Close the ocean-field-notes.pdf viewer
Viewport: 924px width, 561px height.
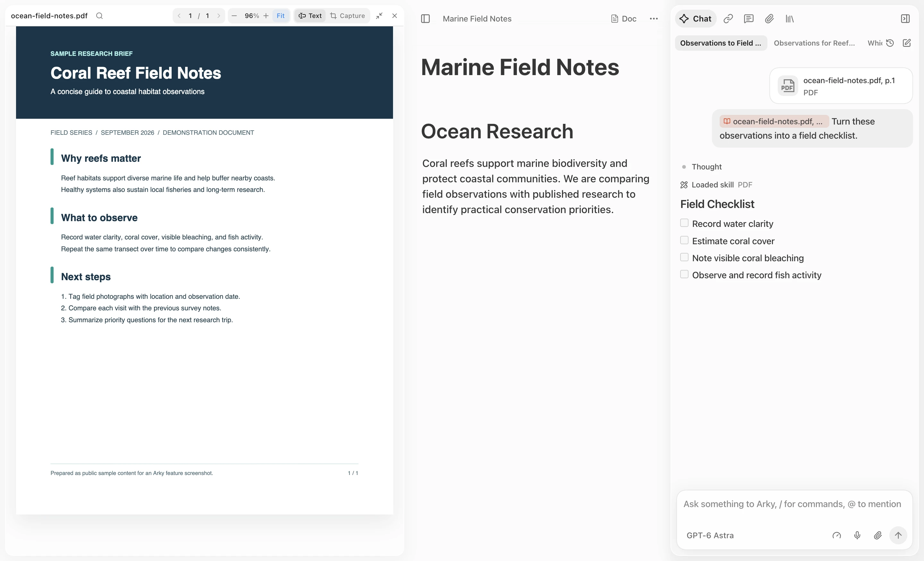pyautogui.click(x=395, y=16)
